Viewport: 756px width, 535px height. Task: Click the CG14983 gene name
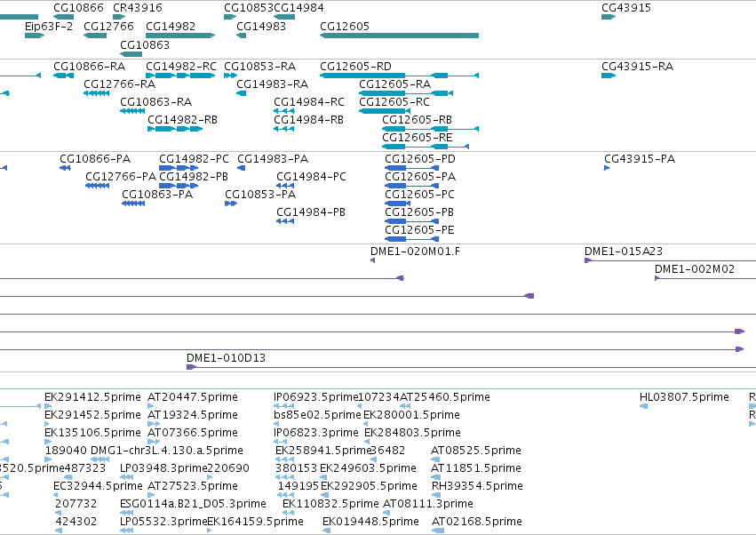click(x=261, y=26)
